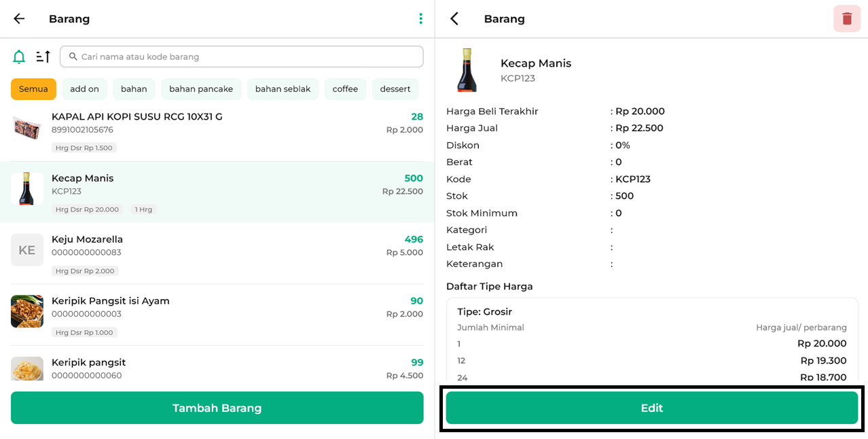This screenshot has height=439, width=868.
Task: Choose the bahan category chip
Action: point(134,89)
